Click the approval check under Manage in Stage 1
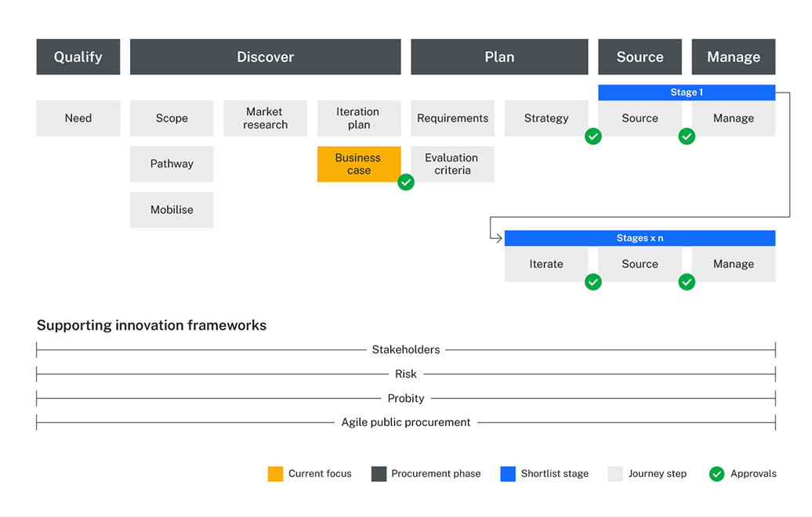Image resolution: width=812 pixels, height=517 pixels. click(x=687, y=136)
